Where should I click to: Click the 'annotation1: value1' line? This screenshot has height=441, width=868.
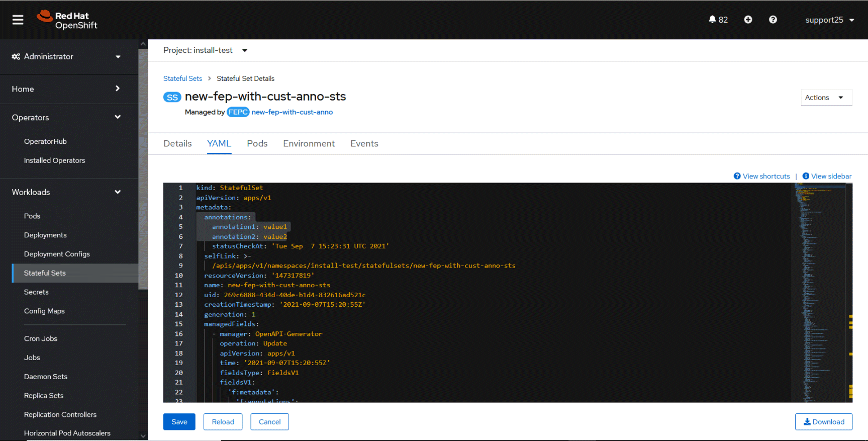coord(249,227)
